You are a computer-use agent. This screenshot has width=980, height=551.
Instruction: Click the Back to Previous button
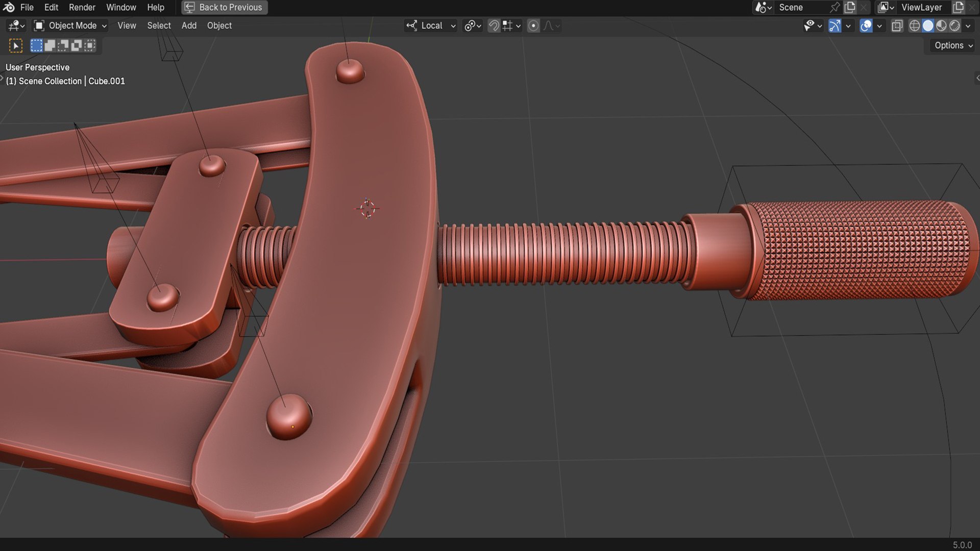pyautogui.click(x=225, y=7)
